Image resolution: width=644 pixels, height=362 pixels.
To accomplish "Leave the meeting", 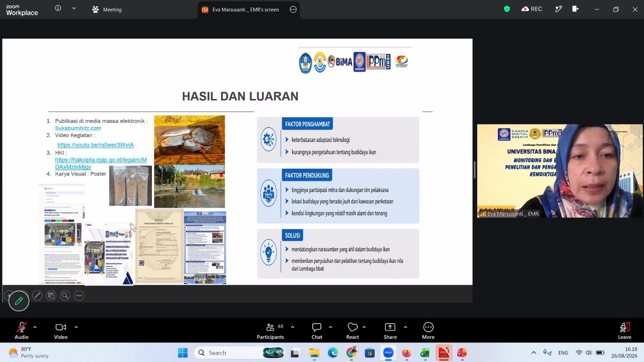I will (625, 331).
